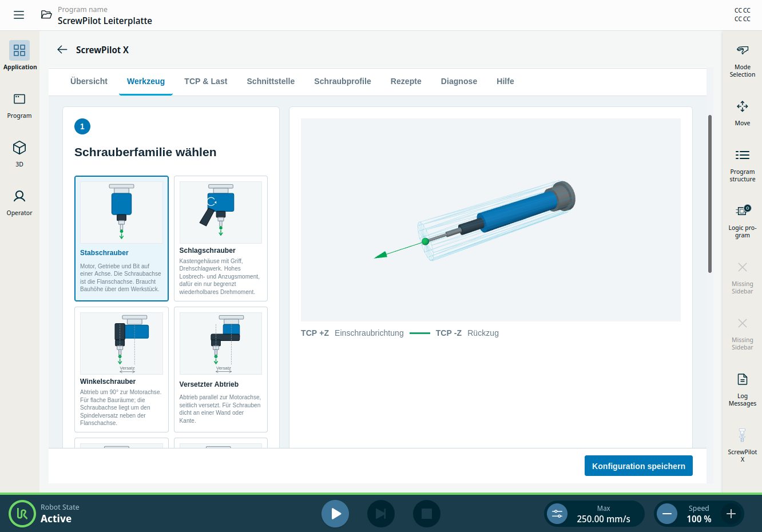
Task: Decrease speed with the minus button
Action: (667, 514)
